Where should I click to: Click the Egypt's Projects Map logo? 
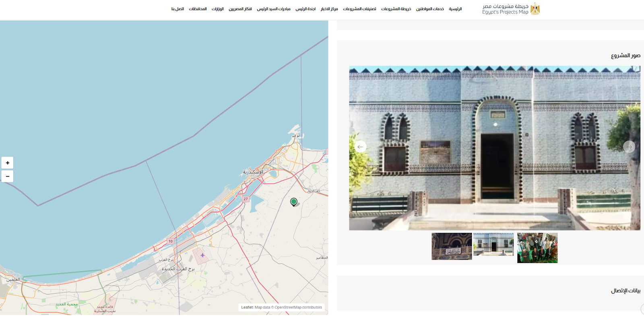pos(511,9)
